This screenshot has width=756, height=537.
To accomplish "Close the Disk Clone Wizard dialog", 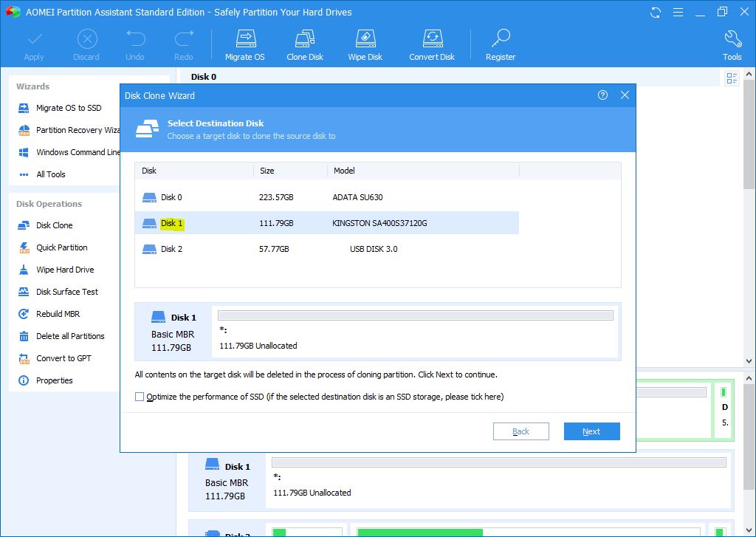I will click(x=625, y=95).
